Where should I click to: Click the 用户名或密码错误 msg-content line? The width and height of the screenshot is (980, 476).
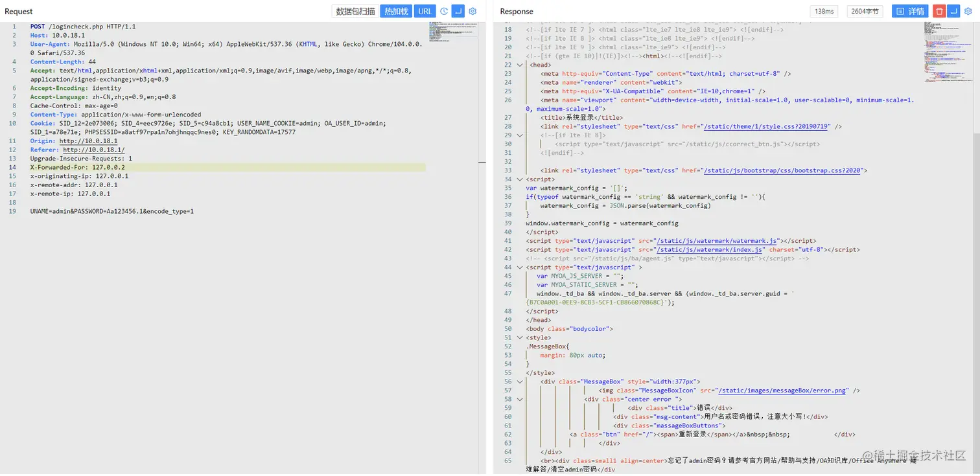coord(721,416)
